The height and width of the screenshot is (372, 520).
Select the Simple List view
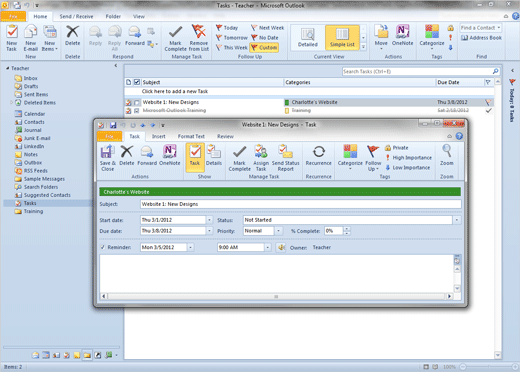click(342, 38)
